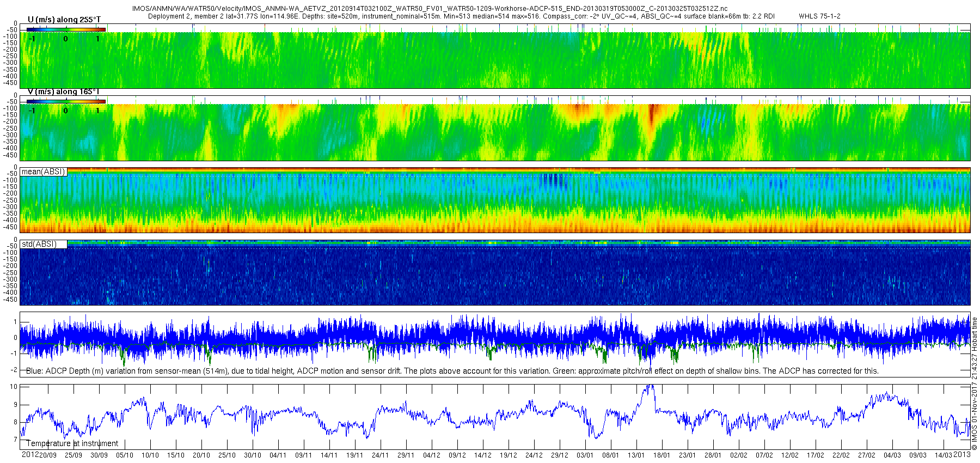
Task: Click the '-2' tick on depth variation axis
Action: pyautogui.click(x=14, y=370)
